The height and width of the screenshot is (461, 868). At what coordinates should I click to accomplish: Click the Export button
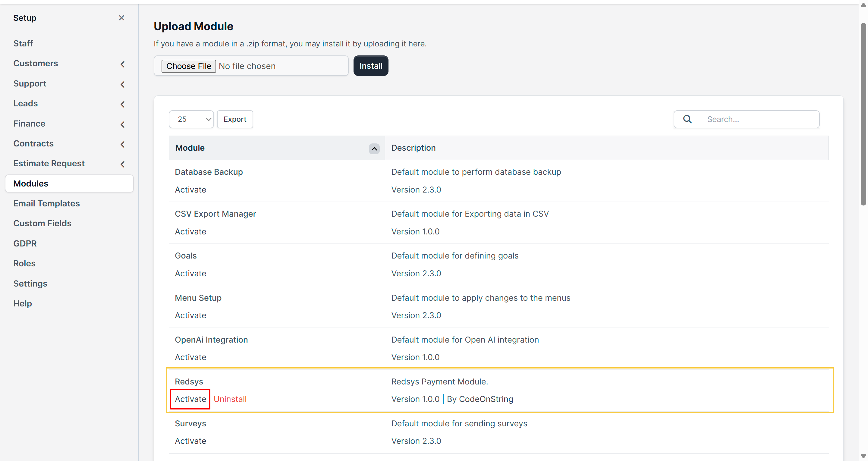point(235,119)
